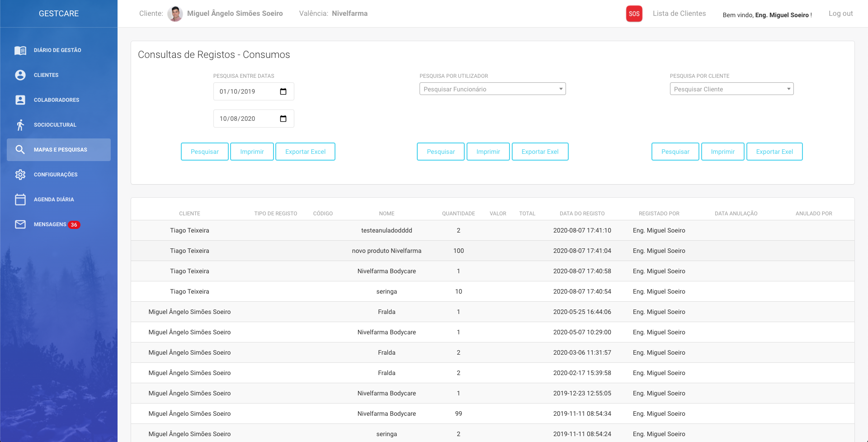Click the TIPO DE REGISTO column header
This screenshot has height=442, width=868.
pyautogui.click(x=276, y=214)
